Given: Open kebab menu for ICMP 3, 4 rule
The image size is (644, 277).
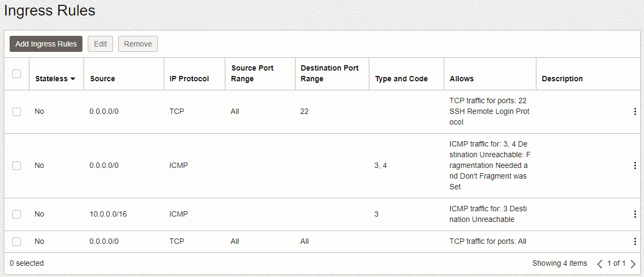Looking at the screenshot, I should (x=635, y=166).
